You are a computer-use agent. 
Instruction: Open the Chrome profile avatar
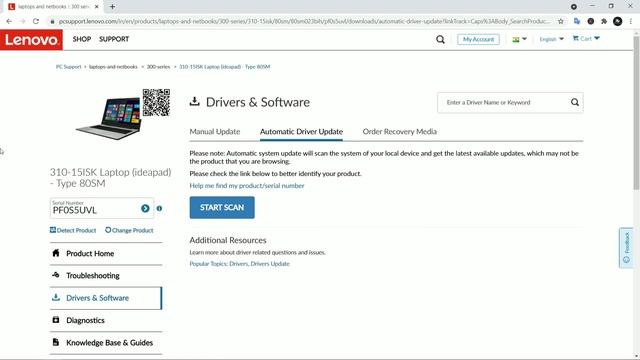(618, 21)
